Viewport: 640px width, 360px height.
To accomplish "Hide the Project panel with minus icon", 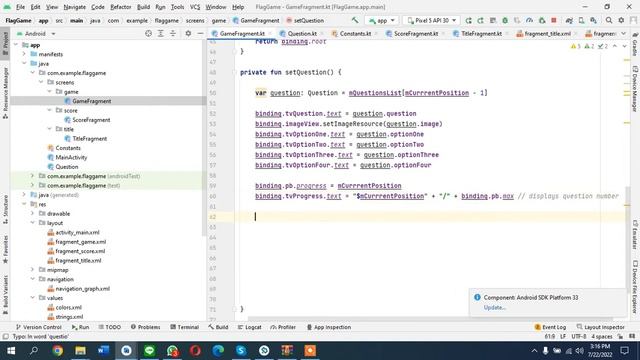I will pos(200,33).
